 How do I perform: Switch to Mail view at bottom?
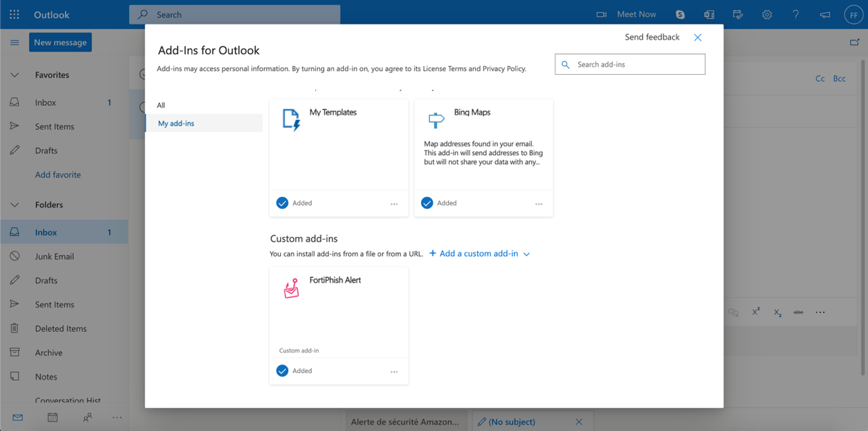click(x=18, y=418)
